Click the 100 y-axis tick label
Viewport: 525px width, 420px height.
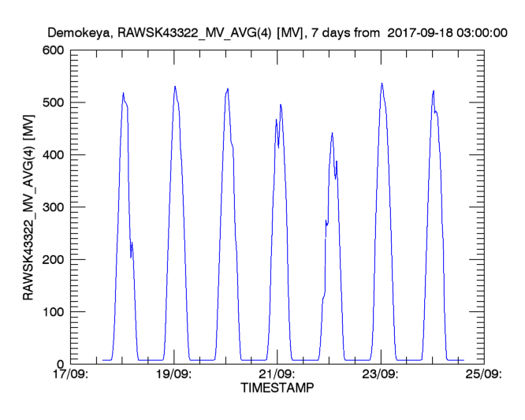(53, 312)
